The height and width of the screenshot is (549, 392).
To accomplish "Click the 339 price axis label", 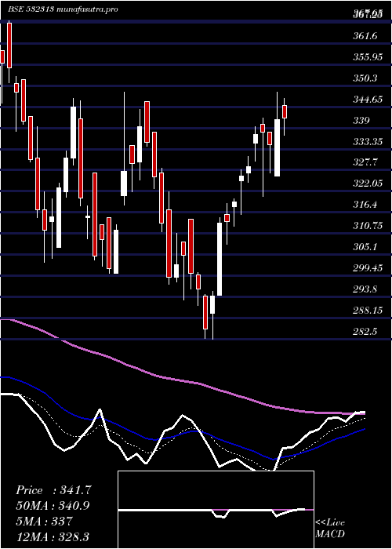I will 361,121.
